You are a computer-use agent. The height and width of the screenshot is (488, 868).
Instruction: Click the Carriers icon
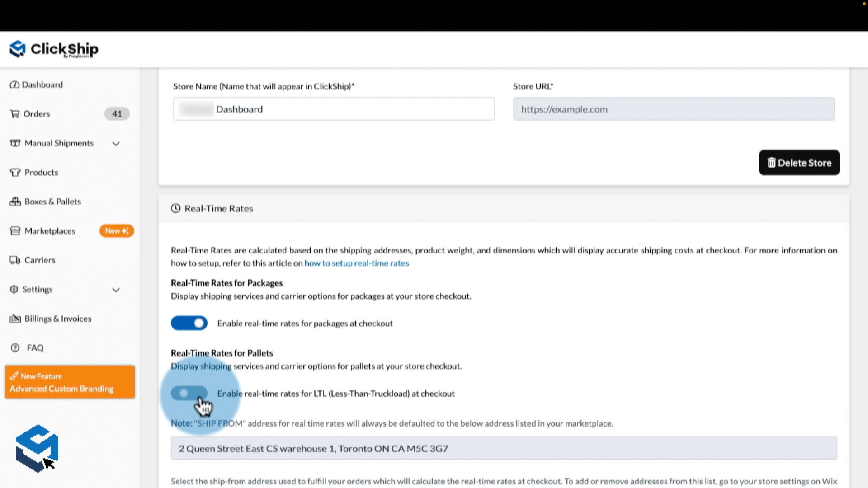13,260
